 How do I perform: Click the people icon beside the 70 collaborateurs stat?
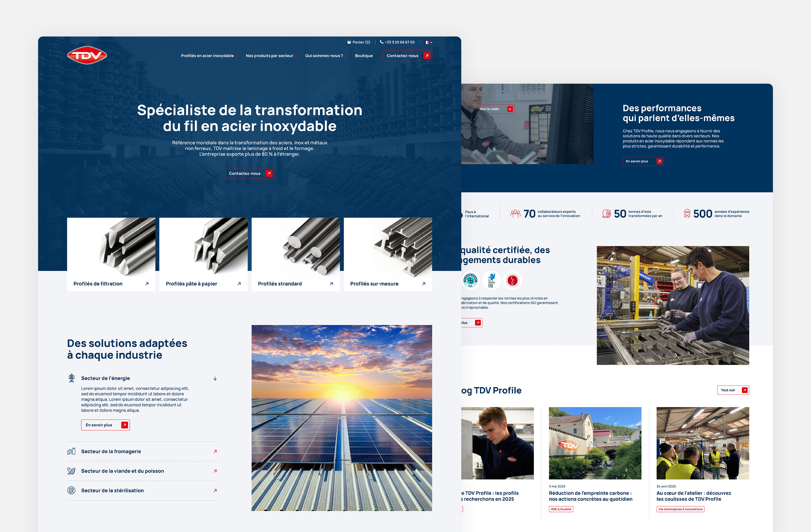515,214
